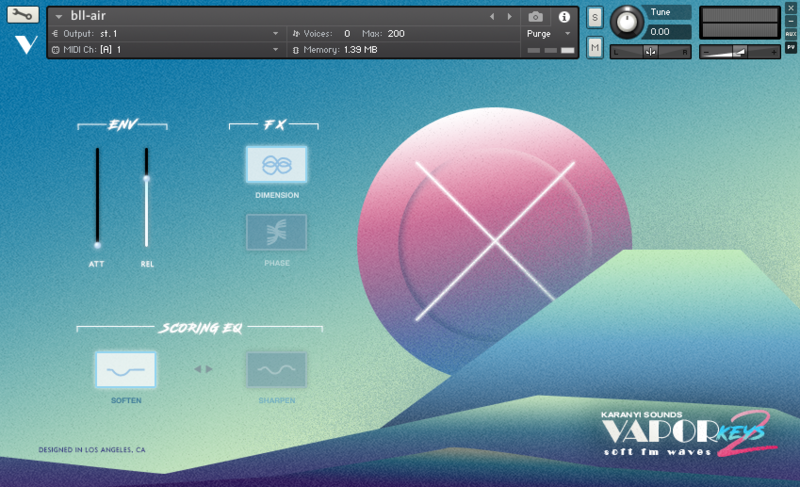Click the V logo below the wrench

click(26, 44)
